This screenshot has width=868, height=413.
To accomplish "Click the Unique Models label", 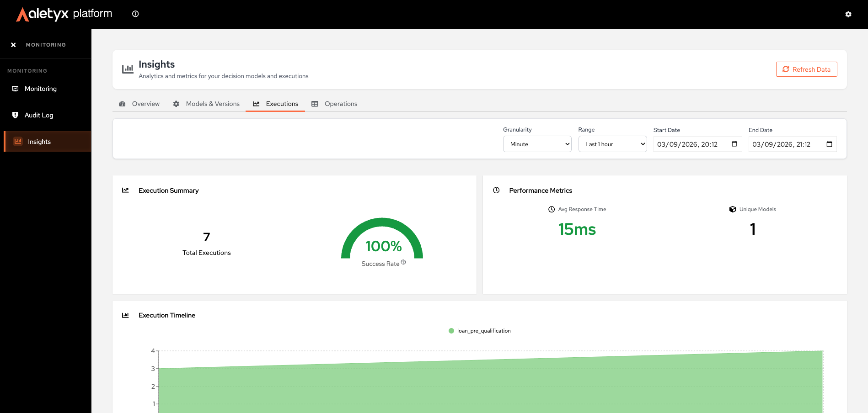I will [758, 209].
